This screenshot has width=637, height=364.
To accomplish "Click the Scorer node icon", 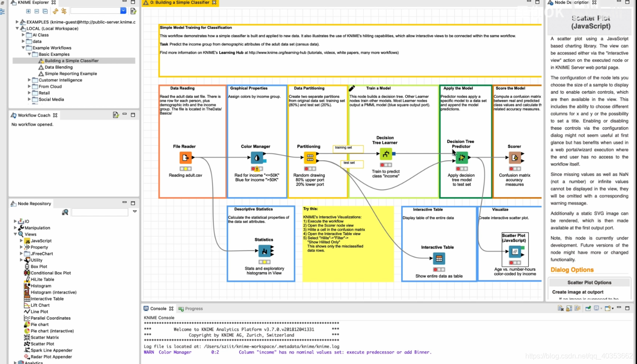I will pos(515,158).
